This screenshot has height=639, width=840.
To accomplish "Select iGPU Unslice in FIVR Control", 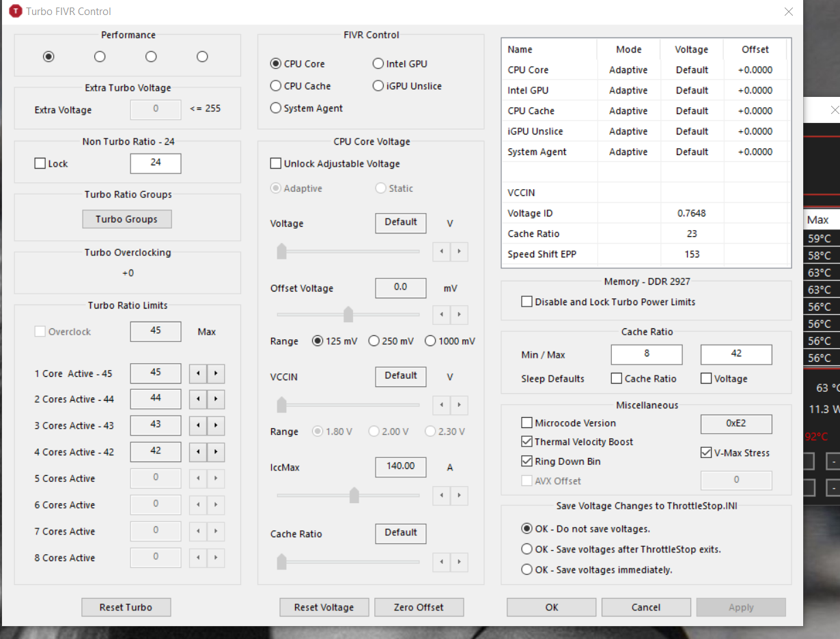I will pyautogui.click(x=408, y=86).
